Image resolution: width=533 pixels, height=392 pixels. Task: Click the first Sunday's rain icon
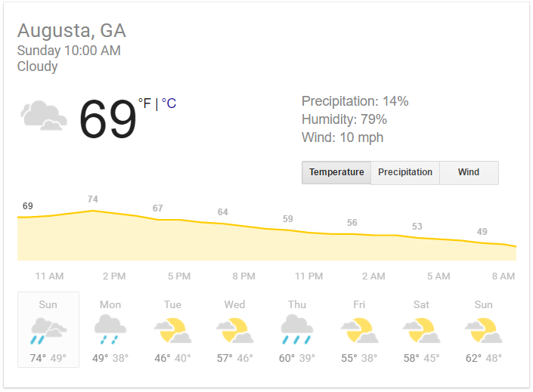coord(48,330)
